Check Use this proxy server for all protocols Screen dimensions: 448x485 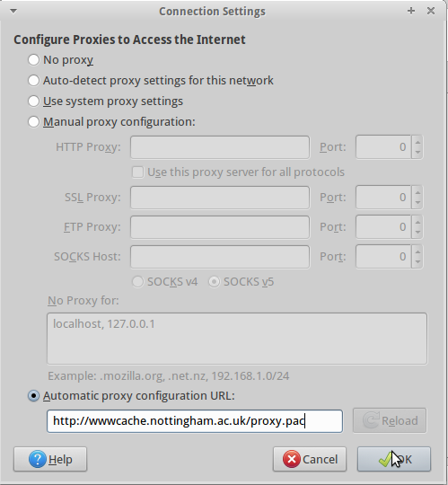click(x=137, y=172)
